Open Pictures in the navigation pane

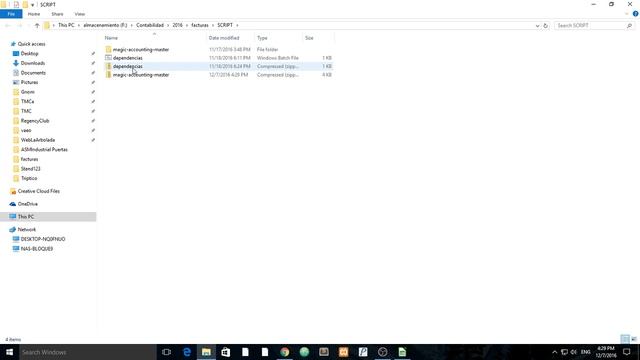tap(29, 82)
